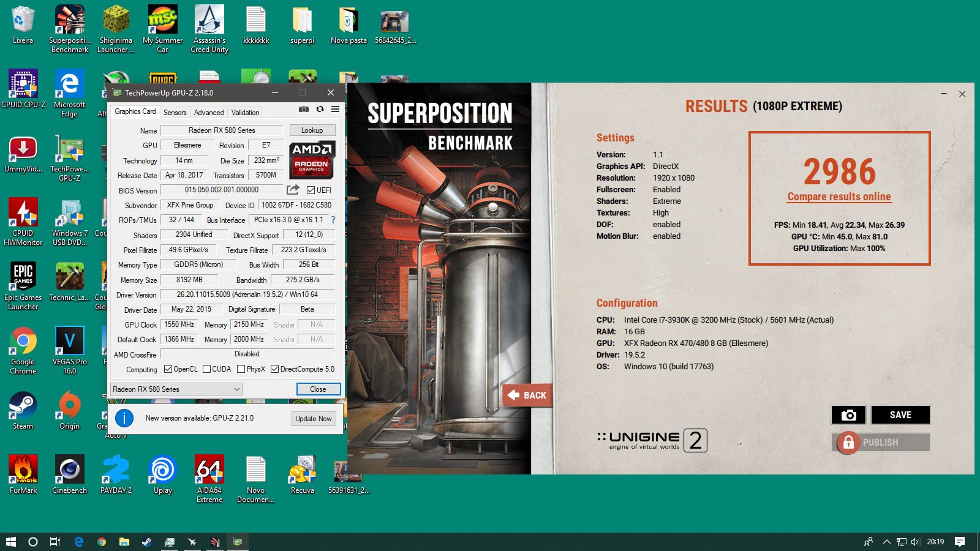This screenshot has width=980, height=551.
Task: Open Windows Start menu
Action: [11, 542]
